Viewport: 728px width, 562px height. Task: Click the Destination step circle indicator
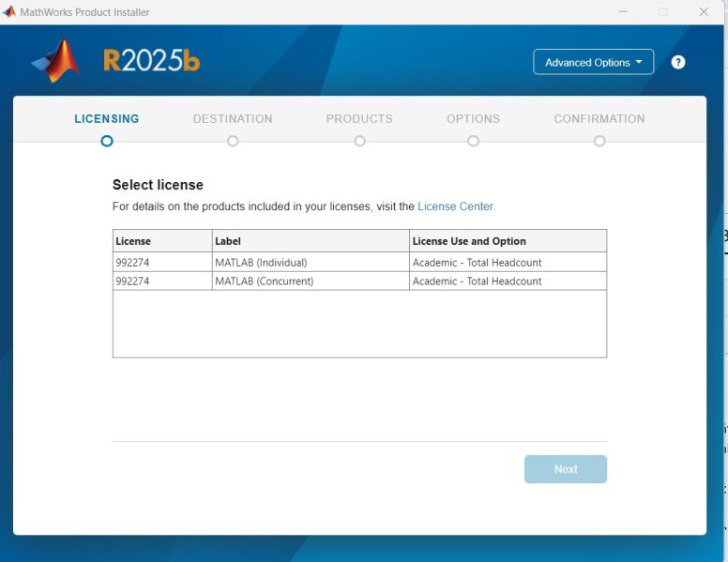pos(233,141)
